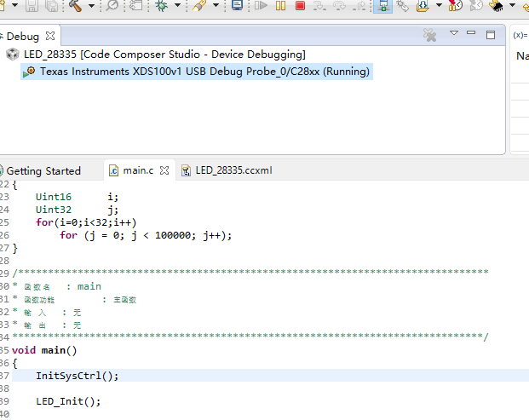
Task: Click the LED_Init(); code line
Action: 68,401
